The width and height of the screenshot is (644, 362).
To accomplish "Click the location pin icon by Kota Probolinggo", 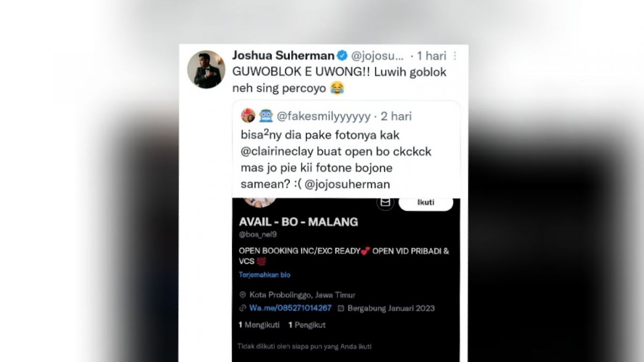I will point(243,295).
